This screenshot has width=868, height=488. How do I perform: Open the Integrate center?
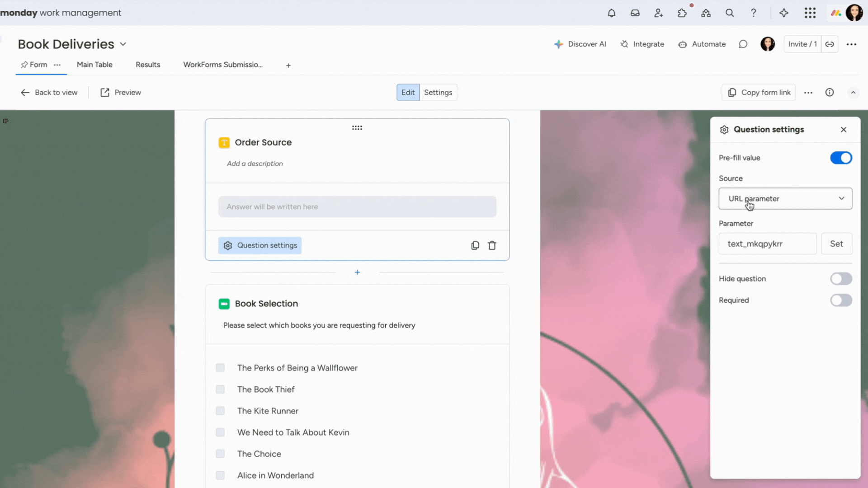(x=642, y=44)
